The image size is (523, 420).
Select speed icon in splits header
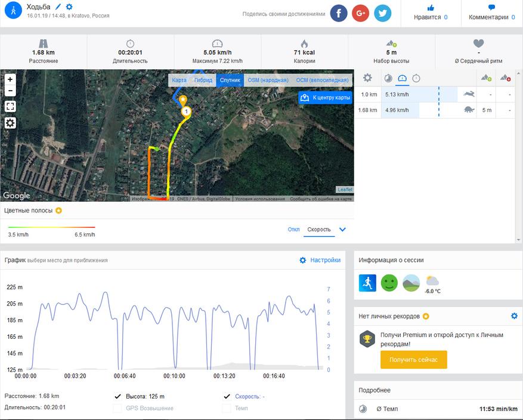click(403, 78)
